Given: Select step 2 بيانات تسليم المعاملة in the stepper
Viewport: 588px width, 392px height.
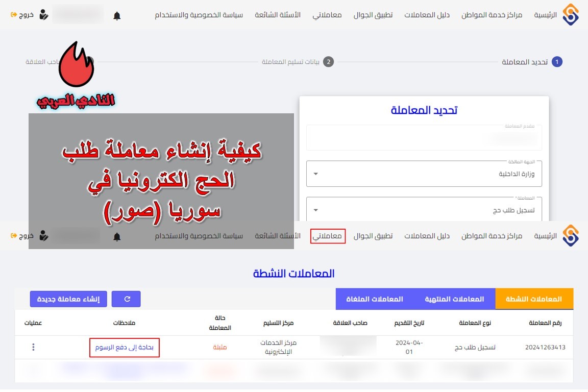Looking at the screenshot, I should (x=298, y=62).
